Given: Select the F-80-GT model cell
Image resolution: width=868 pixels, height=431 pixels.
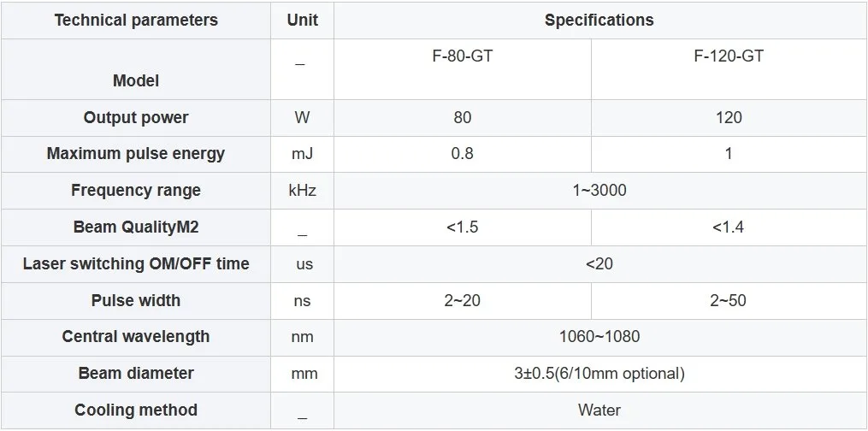Looking at the screenshot, I should pyautogui.click(x=463, y=70).
